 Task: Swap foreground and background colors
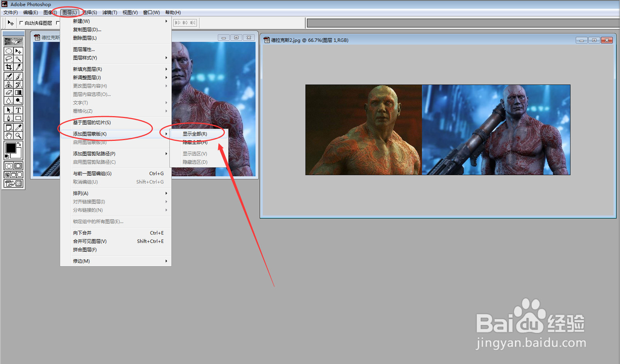tap(19, 144)
